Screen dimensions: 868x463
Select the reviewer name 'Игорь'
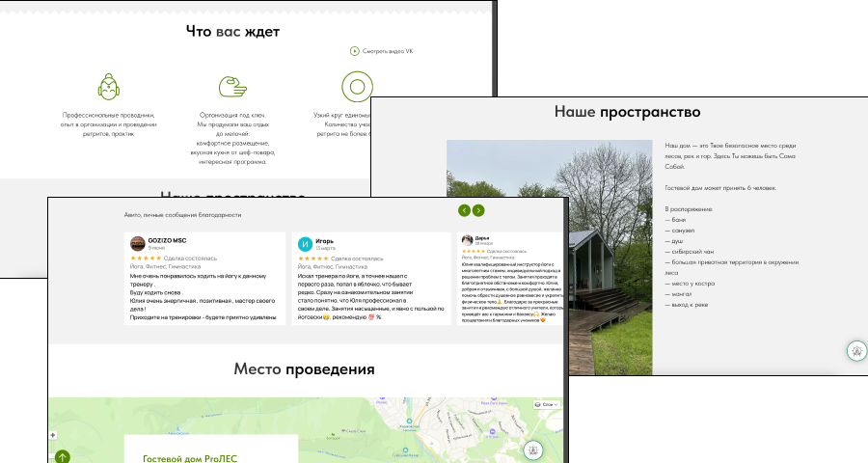click(324, 241)
